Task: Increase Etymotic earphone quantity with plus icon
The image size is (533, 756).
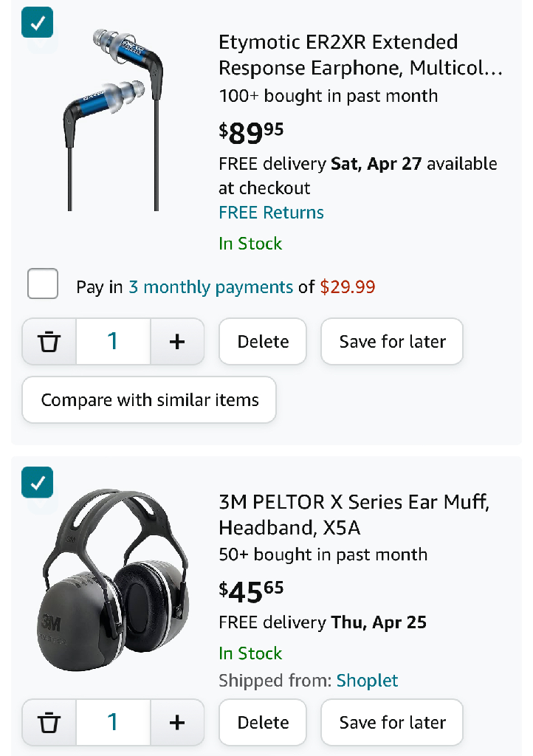Action: pos(177,341)
